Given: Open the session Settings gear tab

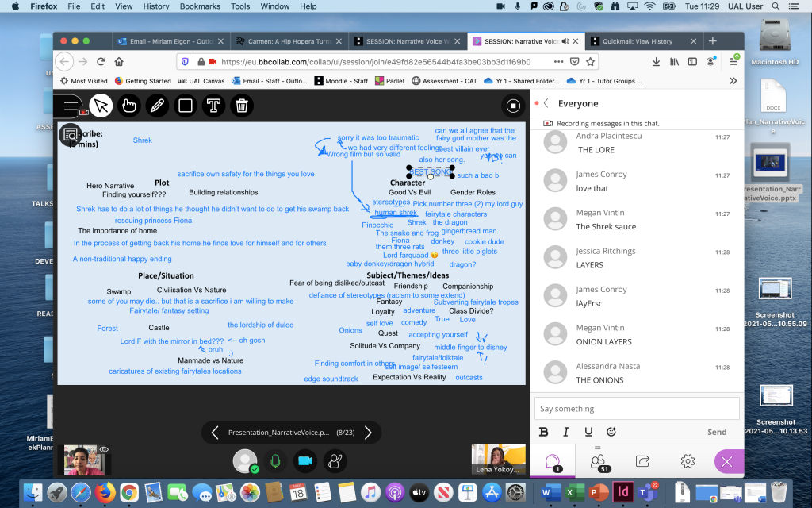Looking at the screenshot, I should click(688, 461).
